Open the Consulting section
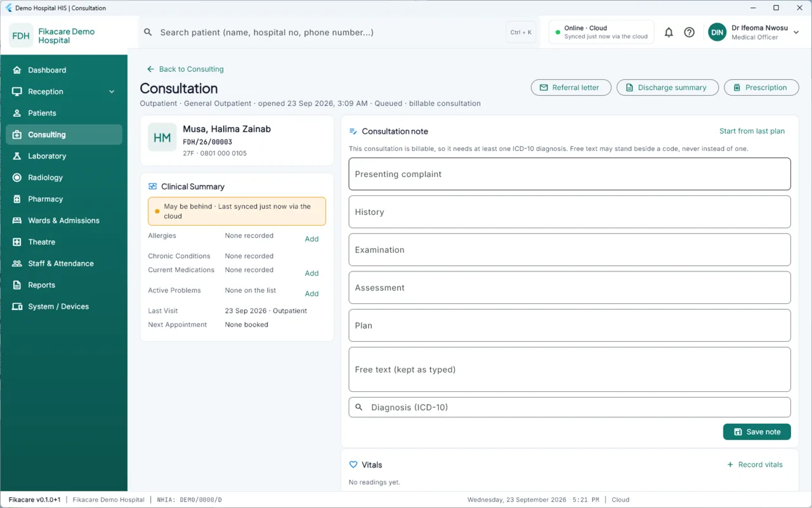 (x=64, y=134)
